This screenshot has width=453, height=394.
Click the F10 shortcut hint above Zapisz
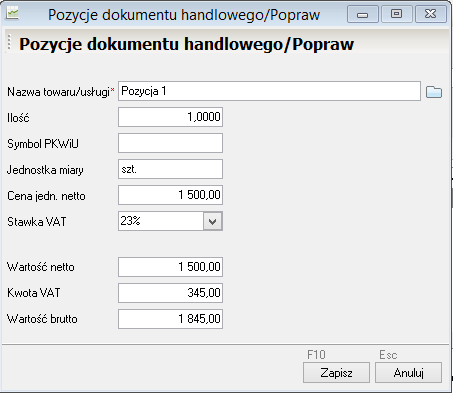[x=316, y=355]
